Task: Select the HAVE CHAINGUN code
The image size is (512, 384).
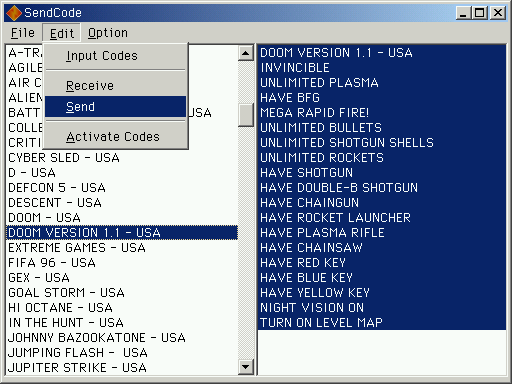Action: (382, 203)
